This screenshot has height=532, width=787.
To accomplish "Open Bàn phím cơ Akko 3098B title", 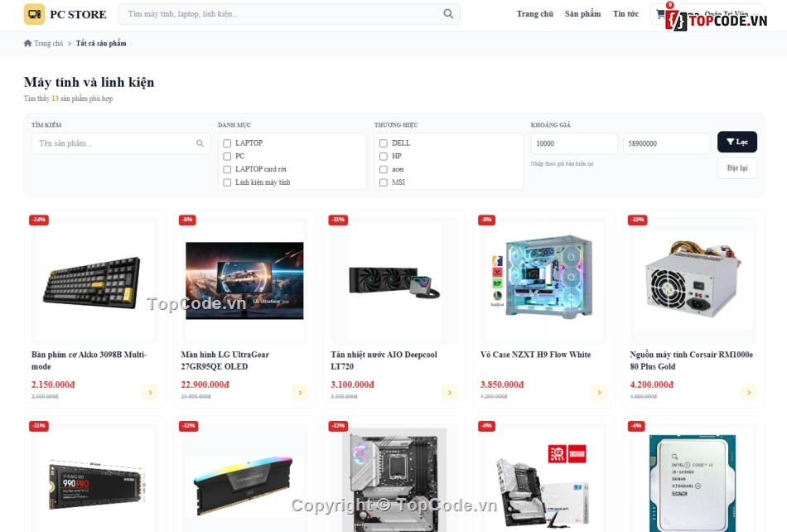I will point(89,360).
